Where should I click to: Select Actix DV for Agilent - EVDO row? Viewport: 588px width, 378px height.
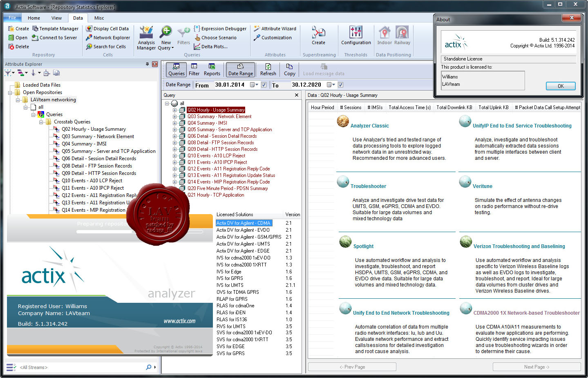coord(243,230)
